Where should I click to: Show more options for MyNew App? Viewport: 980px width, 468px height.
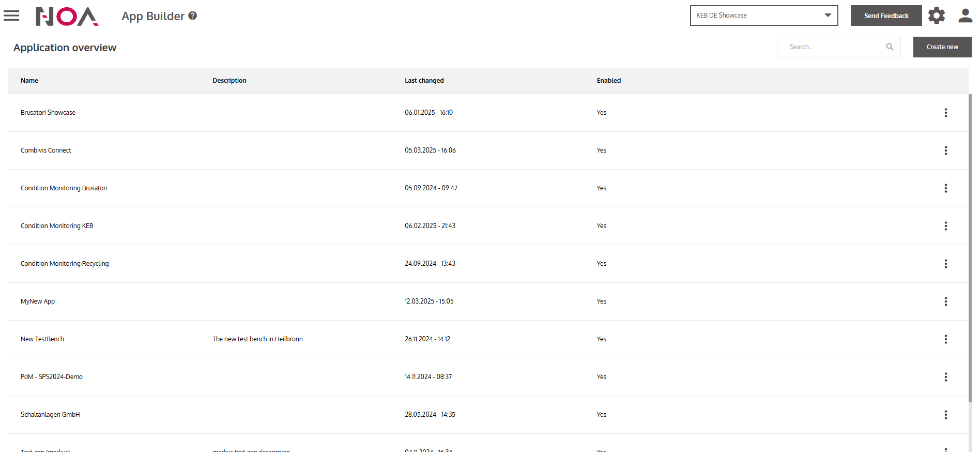(945, 301)
